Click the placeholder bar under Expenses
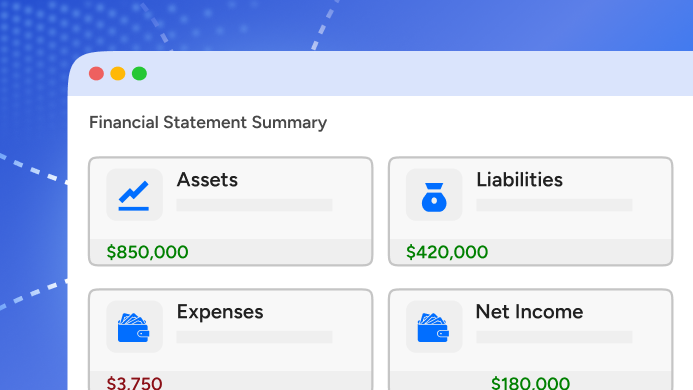The width and height of the screenshot is (693, 390). (x=254, y=337)
